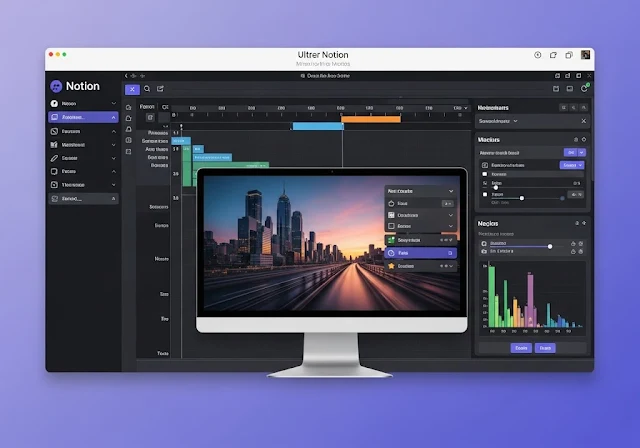Viewport: 640px width, 448px height.
Task: Click the camera icon in the Neçlos panel
Action: click(484, 251)
